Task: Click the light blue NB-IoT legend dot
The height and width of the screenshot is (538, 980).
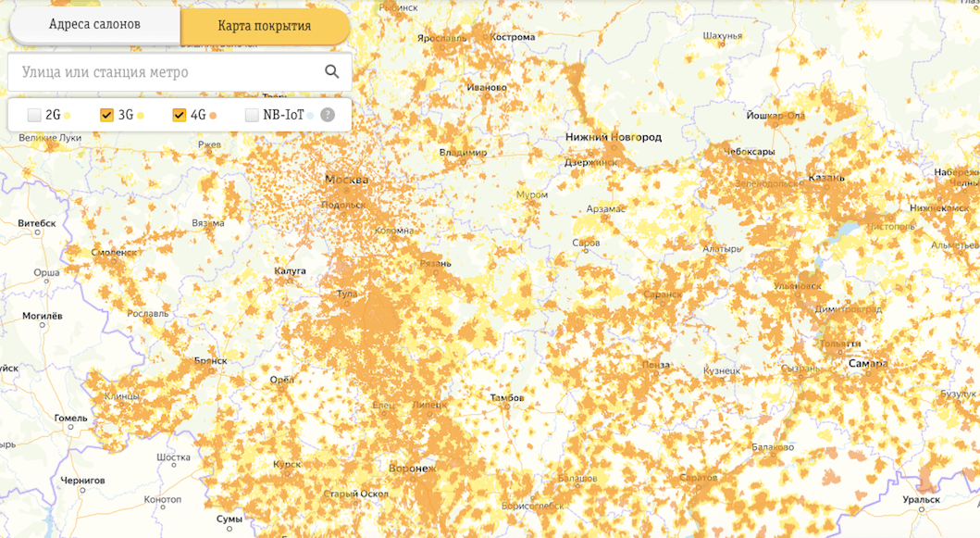Action: 311,116
